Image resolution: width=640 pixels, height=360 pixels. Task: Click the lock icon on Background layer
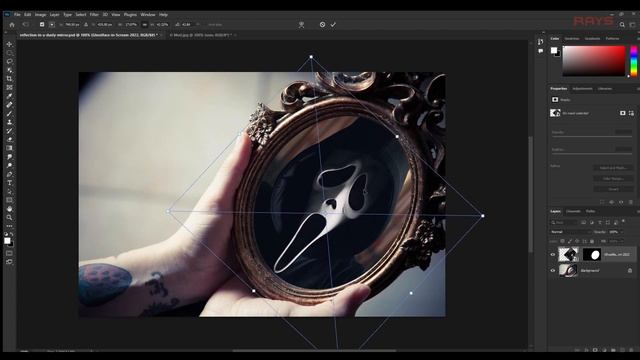(630, 270)
